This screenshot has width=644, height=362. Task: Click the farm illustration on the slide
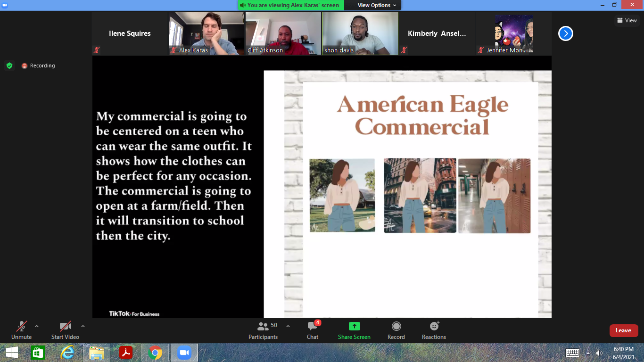[x=342, y=195]
